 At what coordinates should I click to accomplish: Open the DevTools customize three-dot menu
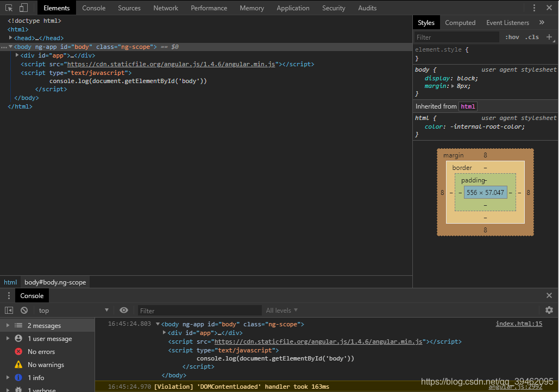534,8
